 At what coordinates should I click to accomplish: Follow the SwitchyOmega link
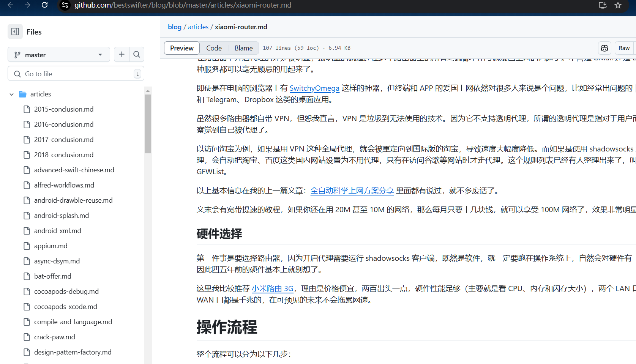314,88
